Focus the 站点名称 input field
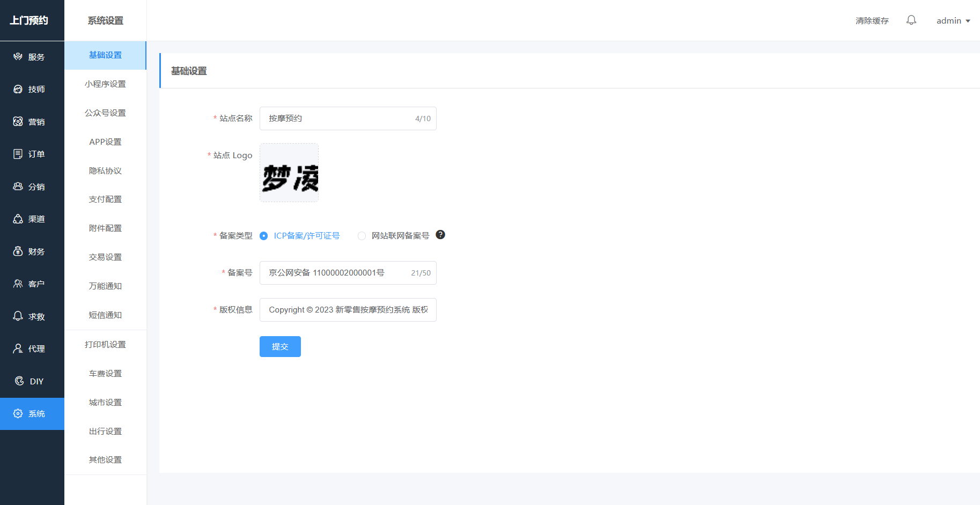The width and height of the screenshot is (980, 505). (338, 118)
